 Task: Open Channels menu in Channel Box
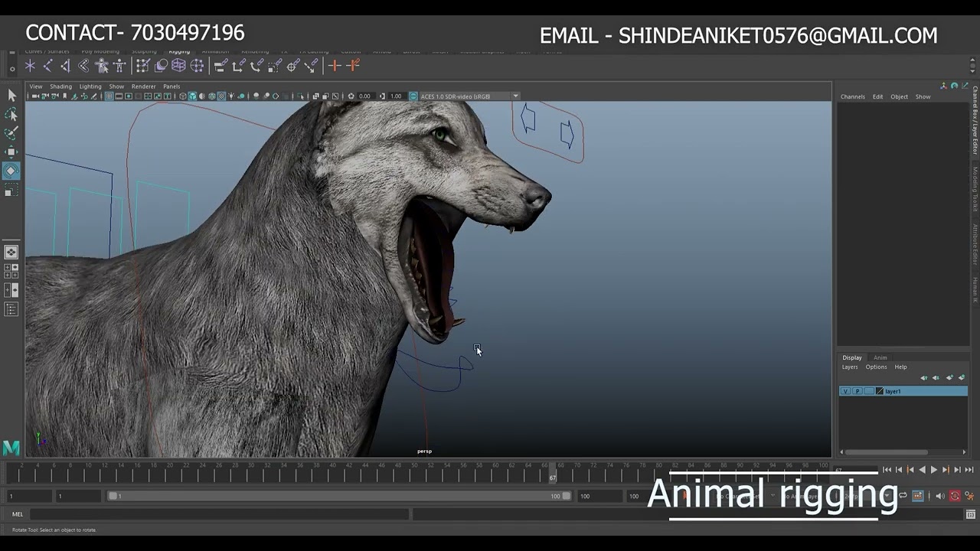pyautogui.click(x=853, y=96)
